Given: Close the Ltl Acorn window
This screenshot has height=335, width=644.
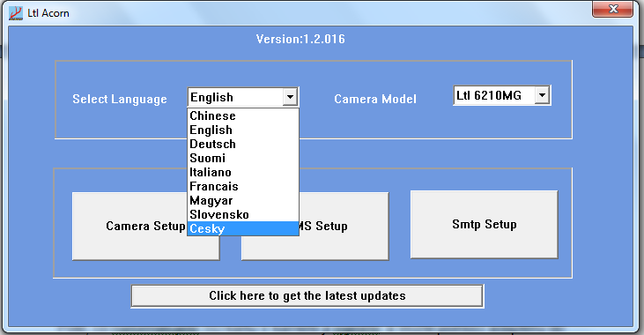Looking at the screenshot, I should point(612,9).
